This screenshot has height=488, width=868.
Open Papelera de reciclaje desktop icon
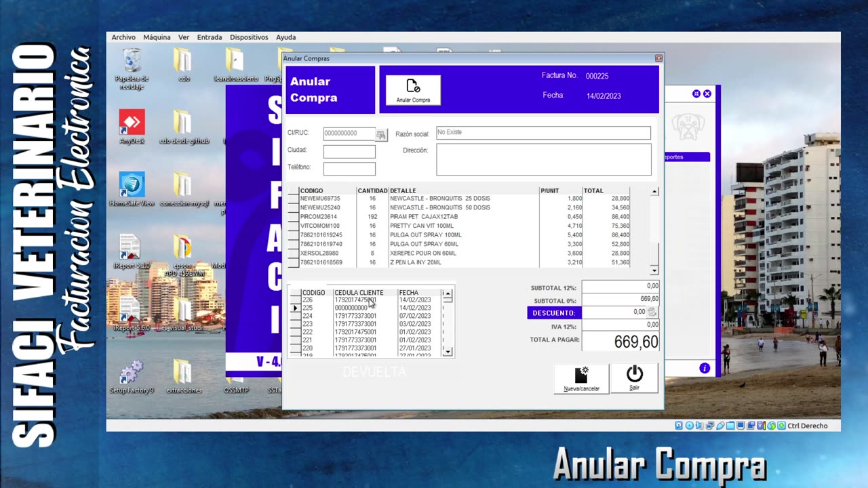pyautogui.click(x=132, y=69)
